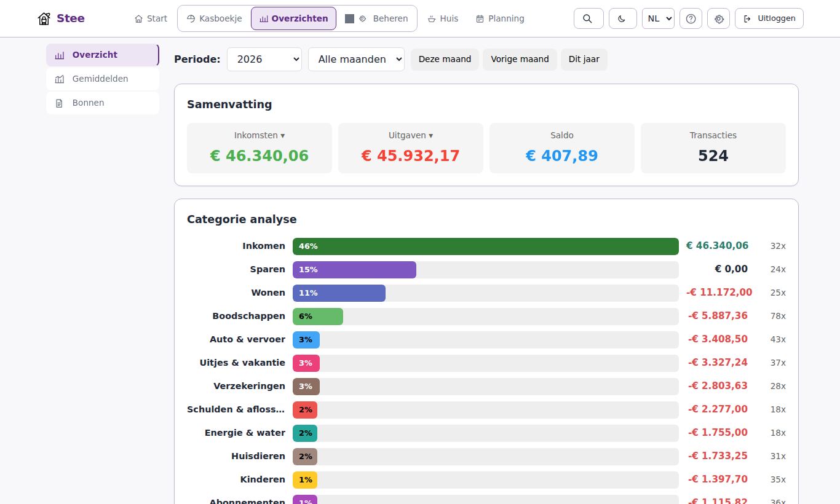Click the Huisdieren 2% bar
The height and width of the screenshot is (504, 840).
tap(305, 456)
